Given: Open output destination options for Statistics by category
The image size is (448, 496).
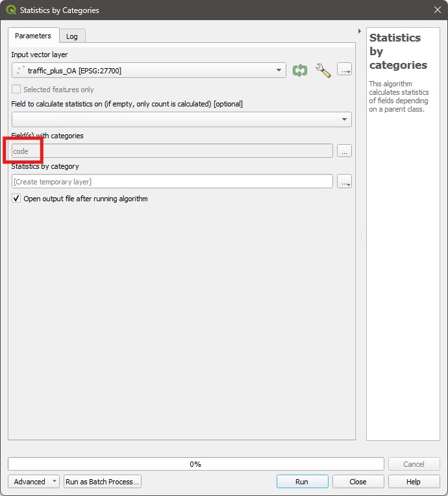Looking at the screenshot, I should pyautogui.click(x=344, y=182).
